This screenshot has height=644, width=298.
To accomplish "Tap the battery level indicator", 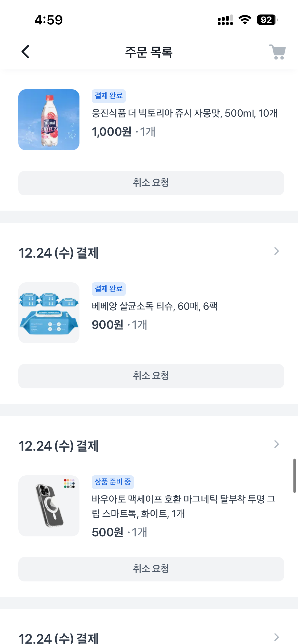I will coord(267,20).
